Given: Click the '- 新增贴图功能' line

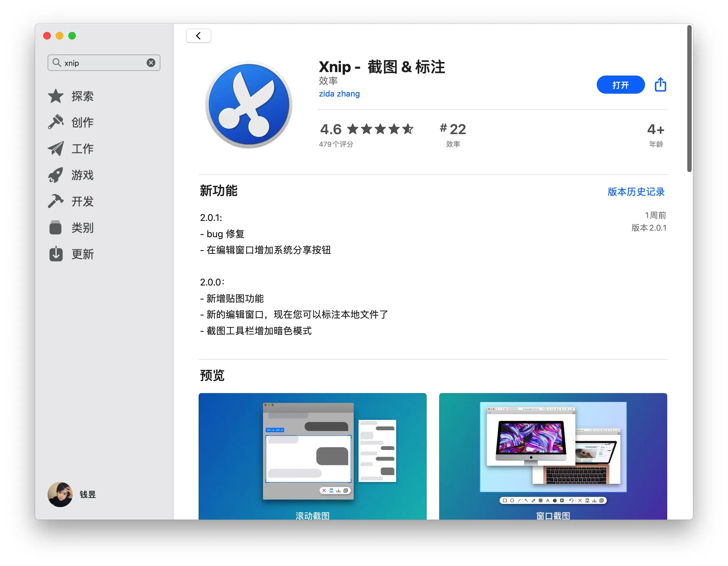Looking at the screenshot, I should point(232,298).
